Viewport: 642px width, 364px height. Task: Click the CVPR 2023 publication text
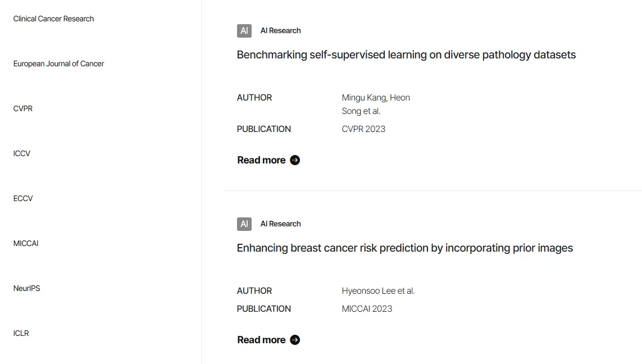363,129
